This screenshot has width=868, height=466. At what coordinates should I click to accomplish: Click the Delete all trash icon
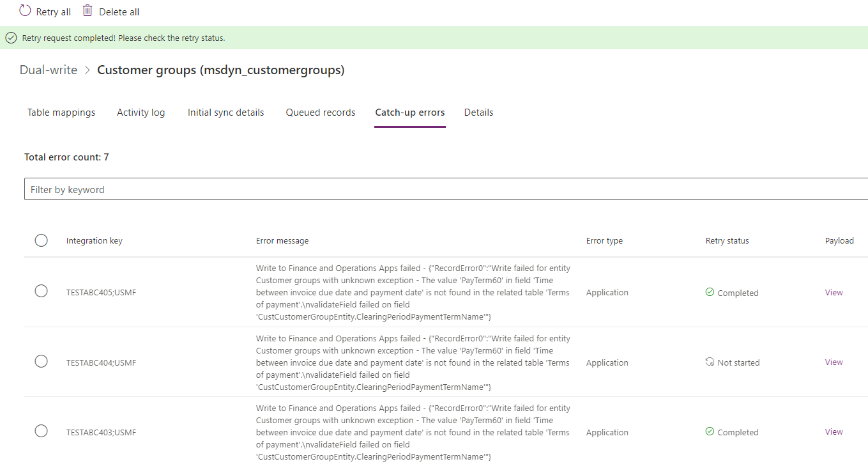point(87,11)
